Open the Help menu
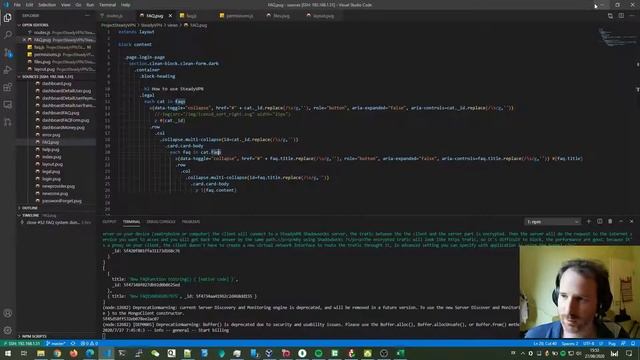The image size is (640, 360). coord(126,5)
